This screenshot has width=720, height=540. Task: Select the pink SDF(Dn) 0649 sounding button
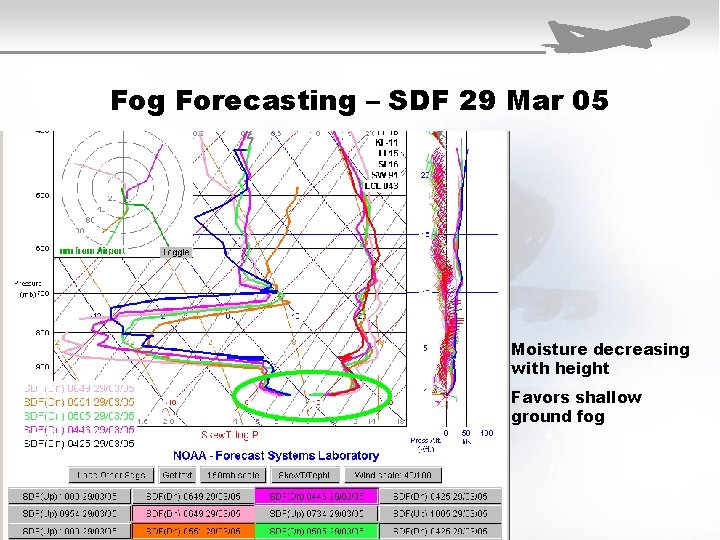coord(193,513)
